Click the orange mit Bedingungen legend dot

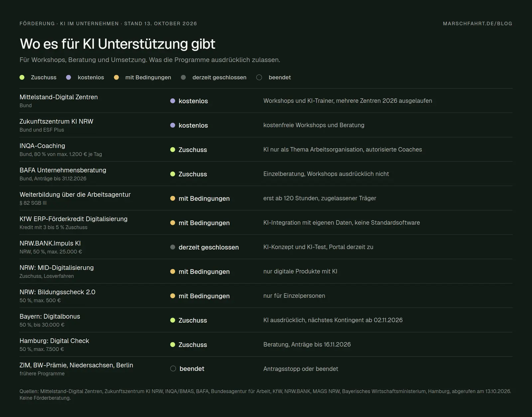tap(116, 77)
